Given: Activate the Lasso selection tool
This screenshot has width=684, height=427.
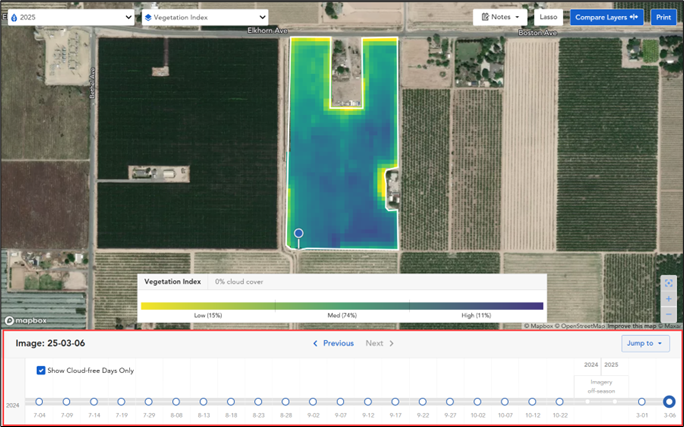Looking at the screenshot, I should click(548, 17).
